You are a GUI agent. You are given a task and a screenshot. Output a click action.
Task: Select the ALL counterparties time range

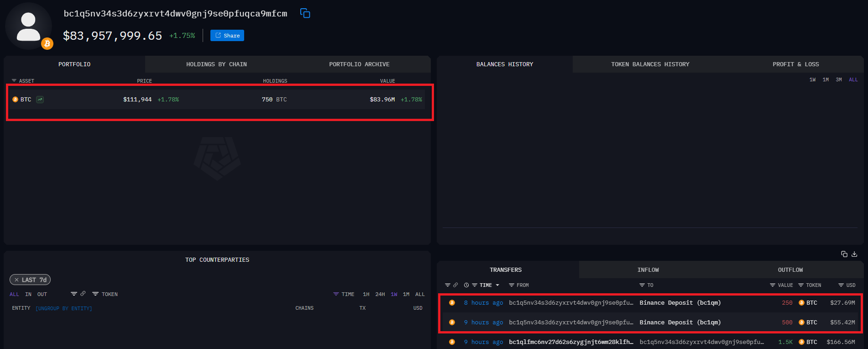420,295
